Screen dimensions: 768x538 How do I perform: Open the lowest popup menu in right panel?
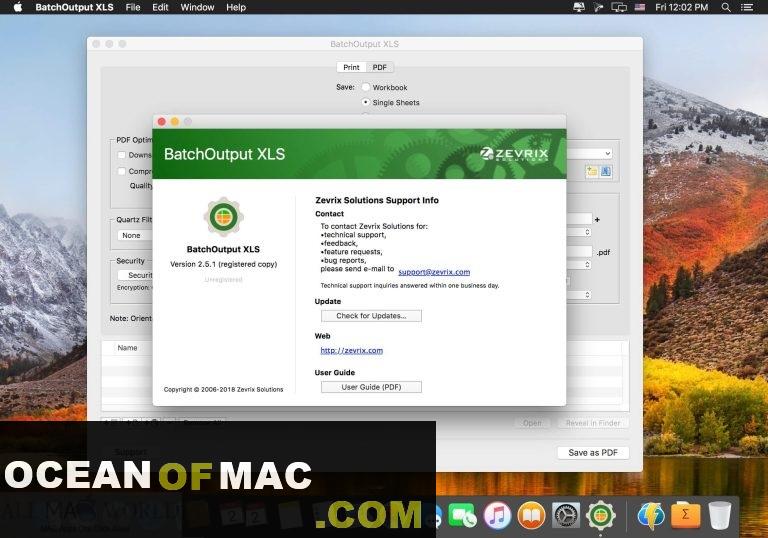[x=579, y=295]
